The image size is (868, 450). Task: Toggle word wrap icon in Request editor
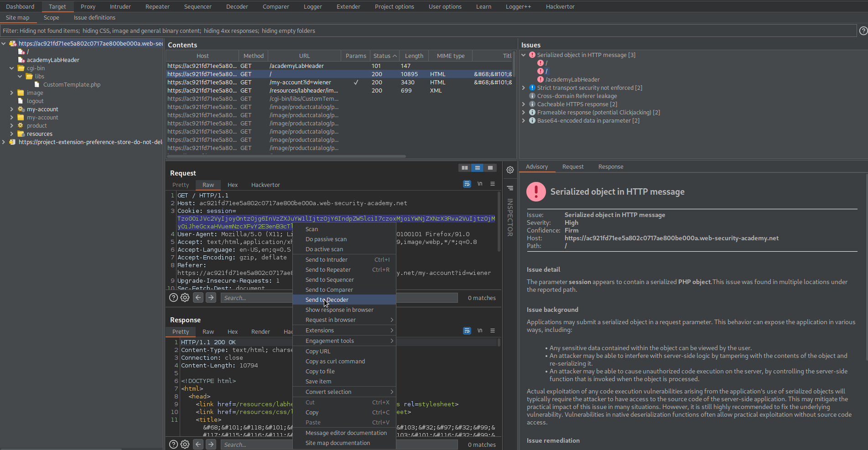pos(467,184)
